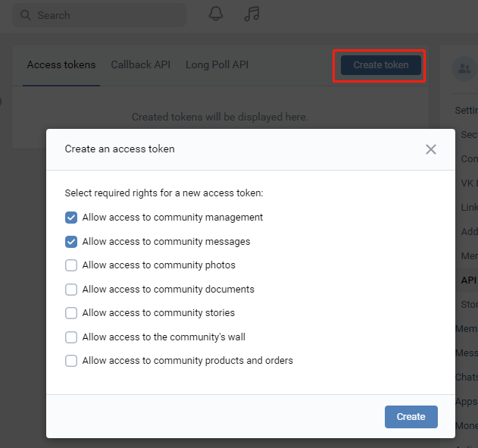Uncheck access to community messages
Screen dimensions: 478x448
tap(71, 242)
